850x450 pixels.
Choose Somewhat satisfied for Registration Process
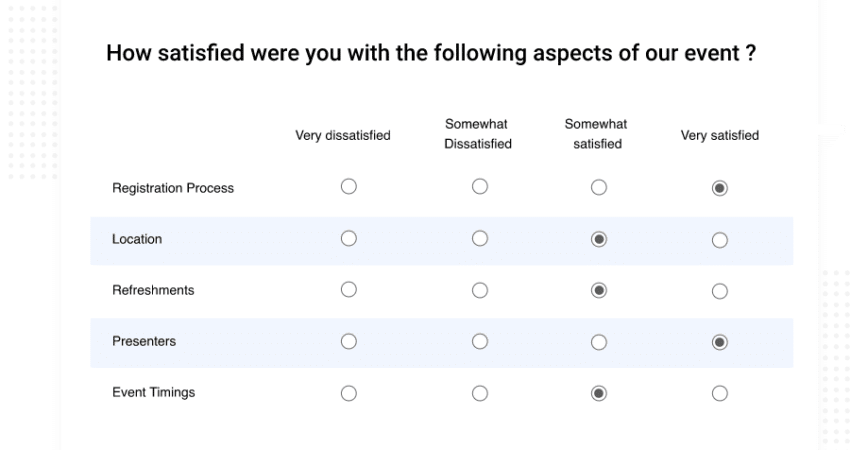coord(598,188)
